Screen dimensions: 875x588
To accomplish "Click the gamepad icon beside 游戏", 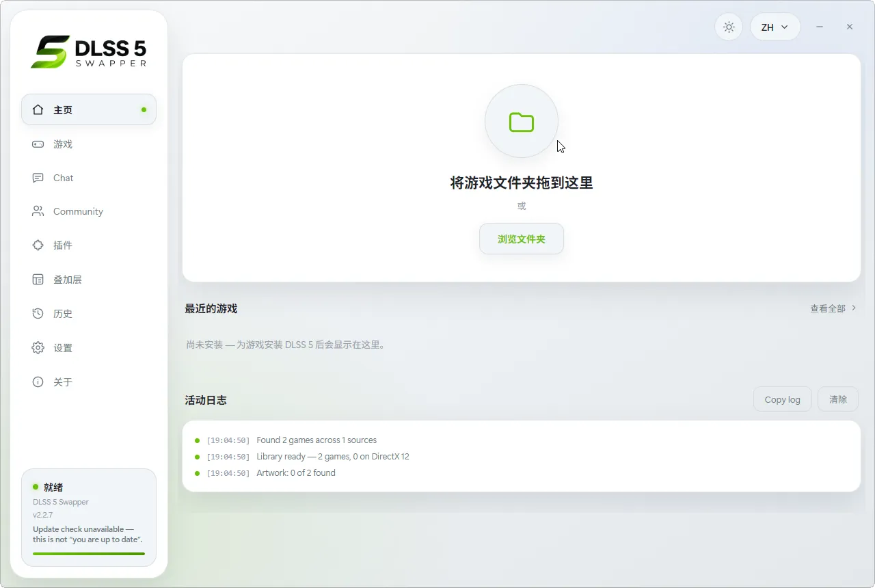I will (x=38, y=144).
